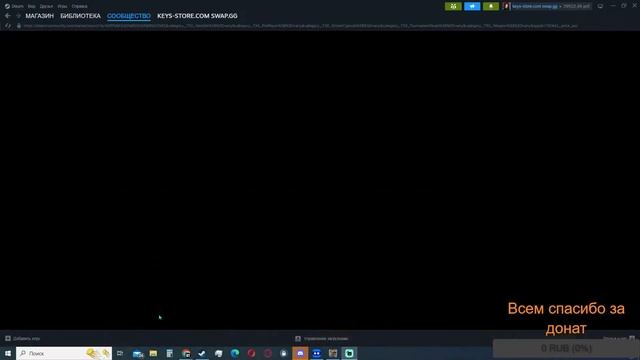
Task: Open notifications with the green bell button
Action: click(491, 6)
